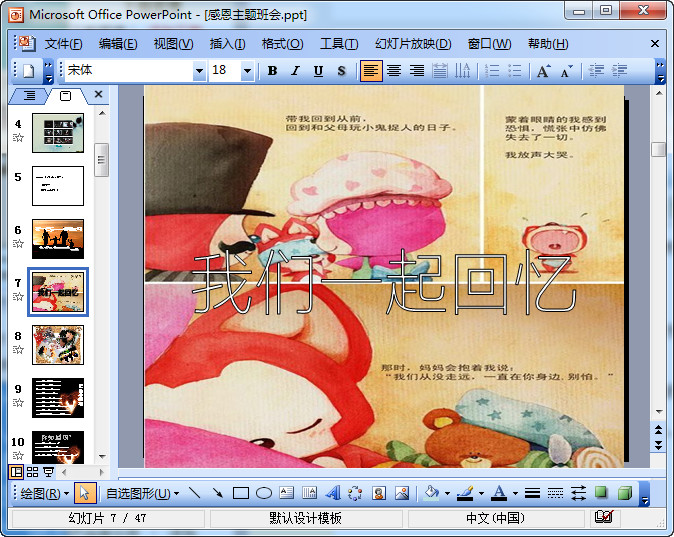
Task: Open 工具(T) menu
Action: (x=339, y=44)
